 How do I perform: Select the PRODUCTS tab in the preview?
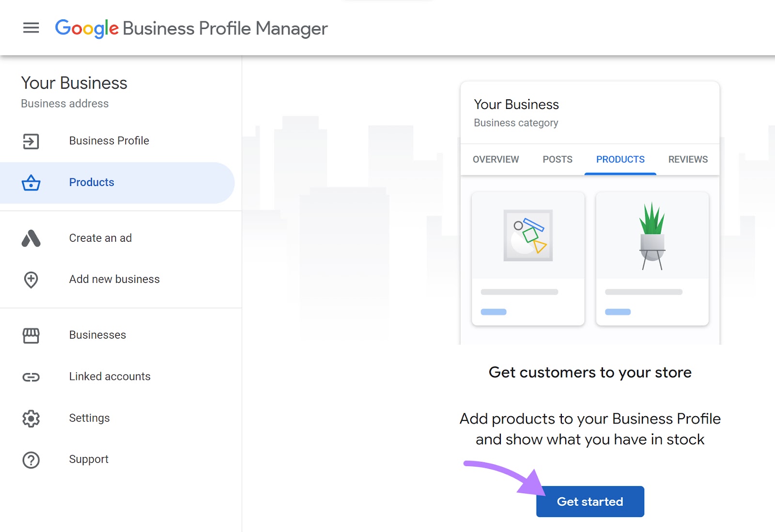(620, 159)
